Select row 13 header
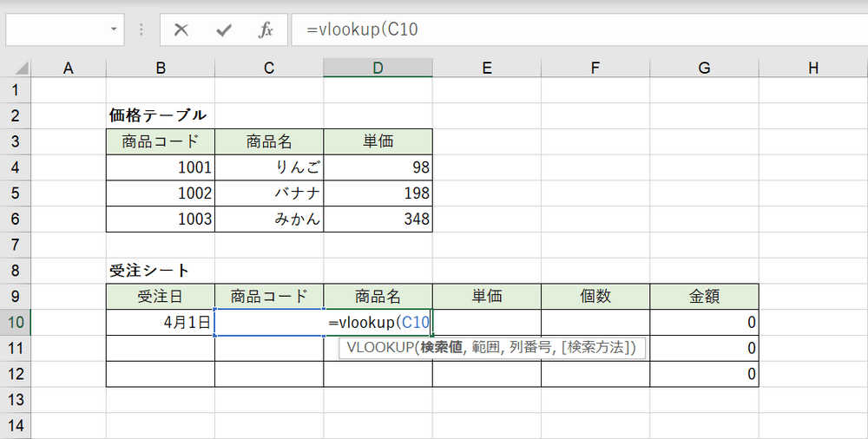 pos(16,400)
